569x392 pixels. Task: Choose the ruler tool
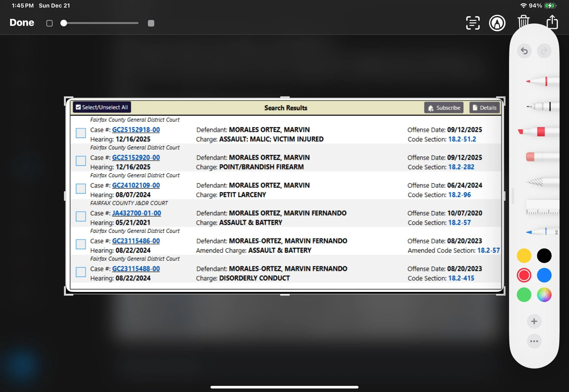[x=543, y=208]
